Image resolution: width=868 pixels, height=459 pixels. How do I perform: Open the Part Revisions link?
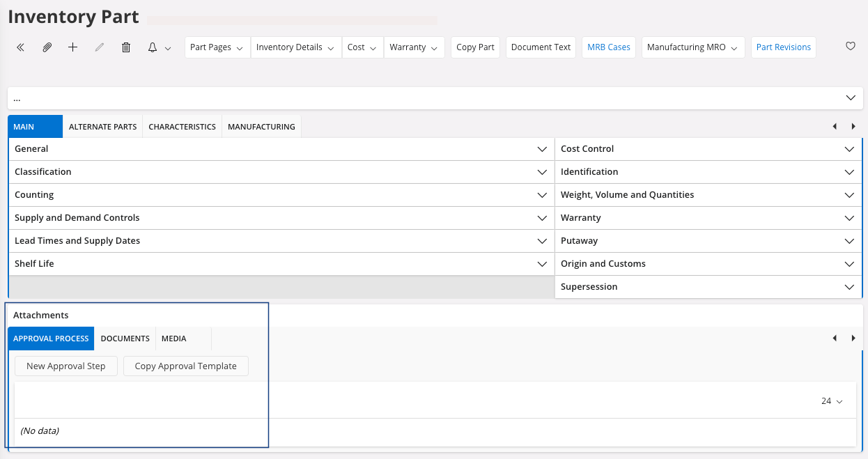pyautogui.click(x=783, y=47)
